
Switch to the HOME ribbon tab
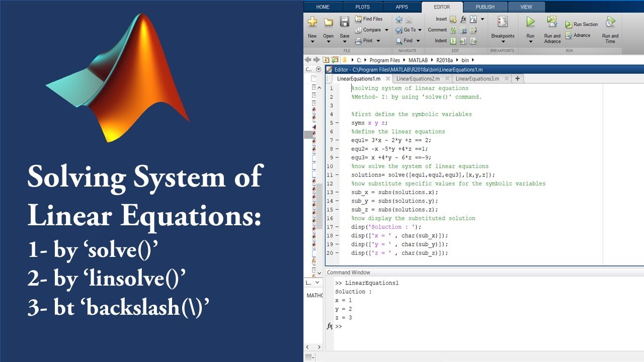pyautogui.click(x=323, y=7)
